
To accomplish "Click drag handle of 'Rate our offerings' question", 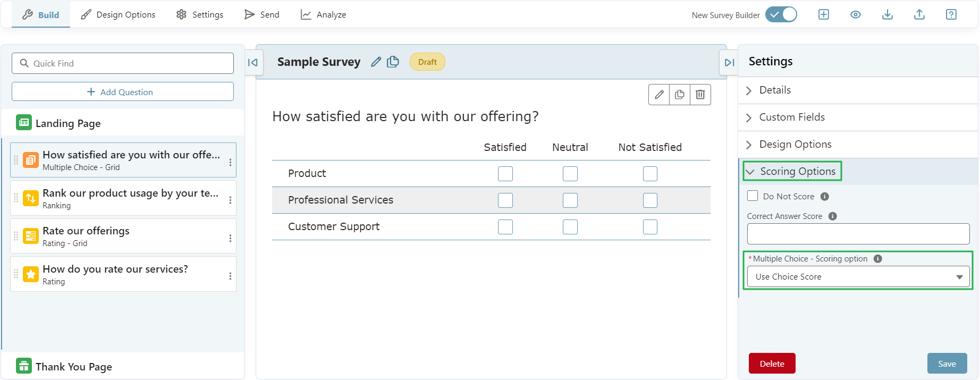I will (16, 236).
